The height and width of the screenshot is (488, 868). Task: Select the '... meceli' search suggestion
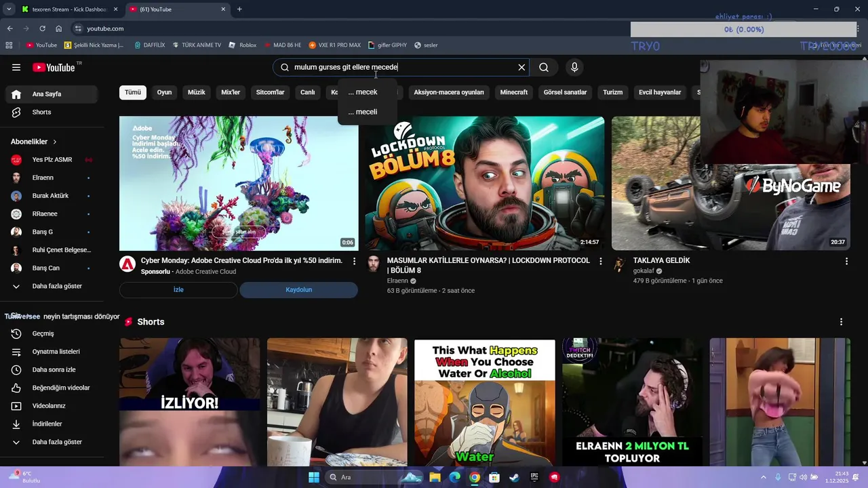366,112
